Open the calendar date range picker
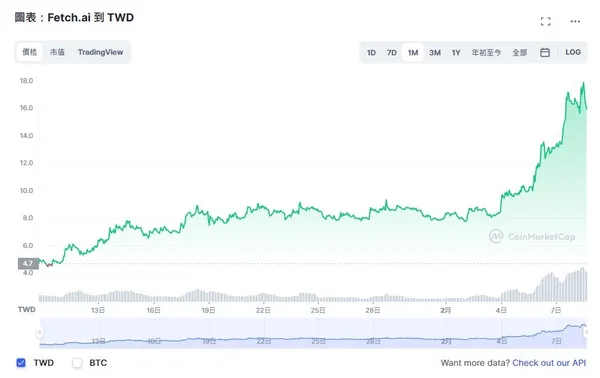600x378 pixels. click(x=545, y=52)
